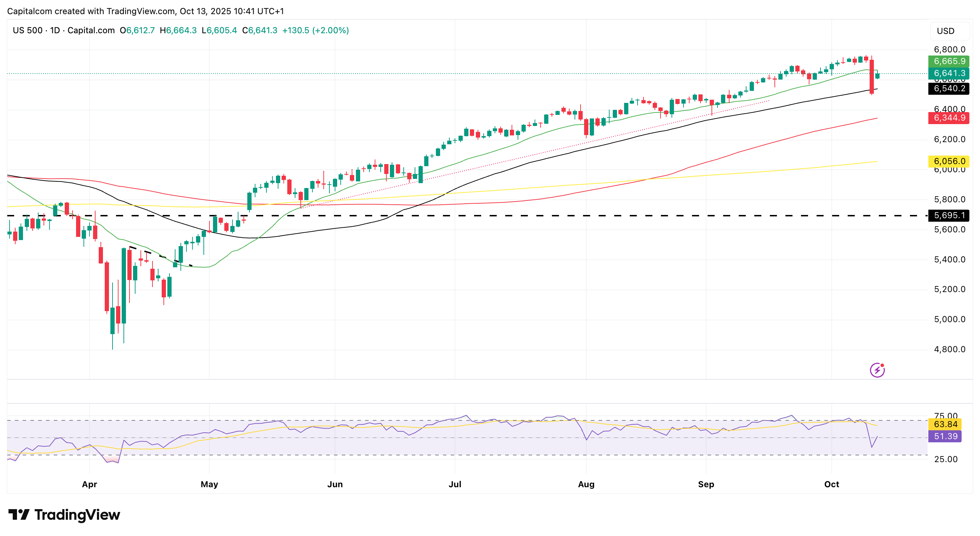Image resolution: width=980 pixels, height=536 pixels.
Task: Click the purple 51.39 RSI value tag
Action: pyautogui.click(x=945, y=436)
